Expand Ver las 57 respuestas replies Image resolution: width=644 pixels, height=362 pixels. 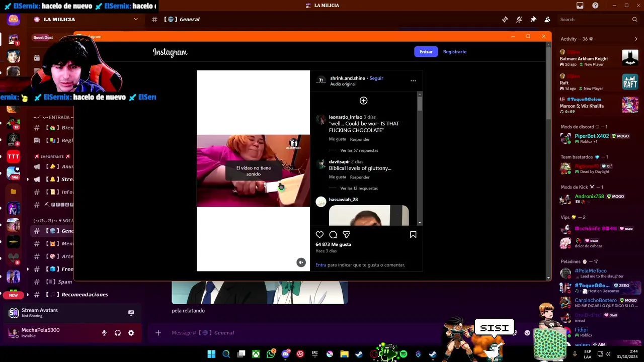click(359, 150)
